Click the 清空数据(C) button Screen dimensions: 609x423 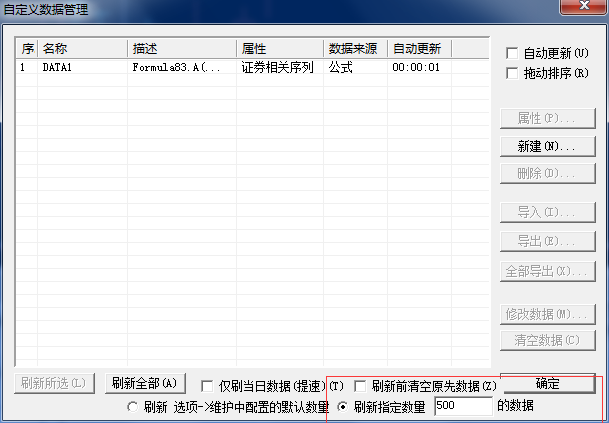click(548, 341)
